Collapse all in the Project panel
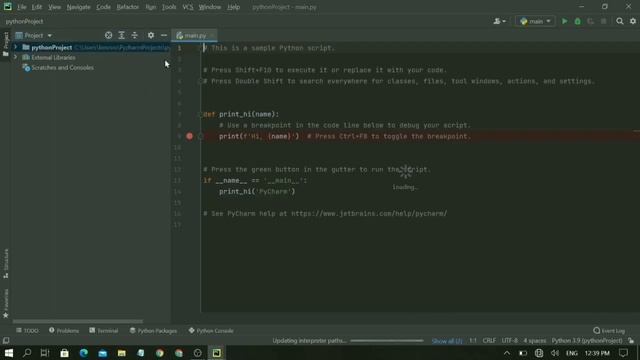The width and height of the screenshot is (640, 360). pyautogui.click(x=135, y=36)
